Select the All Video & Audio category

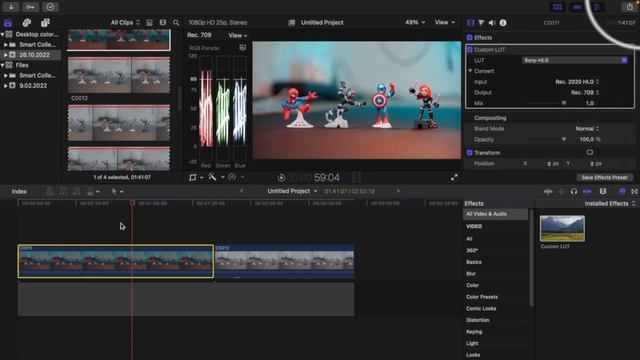coord(495,214)
